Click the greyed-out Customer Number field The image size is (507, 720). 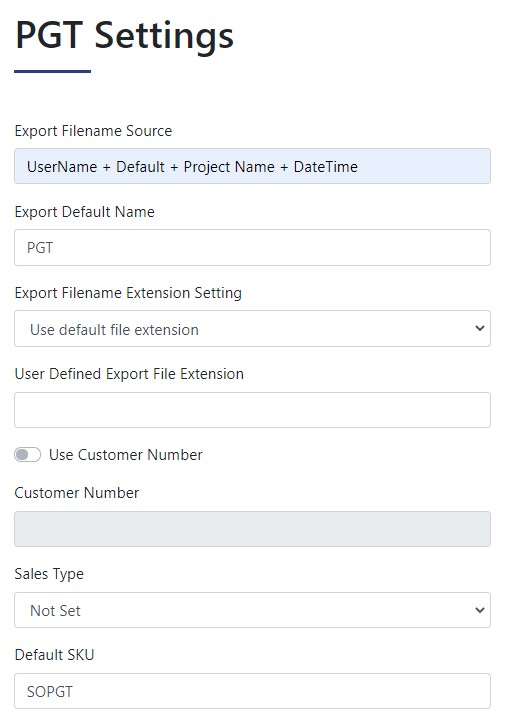(252, 529)
